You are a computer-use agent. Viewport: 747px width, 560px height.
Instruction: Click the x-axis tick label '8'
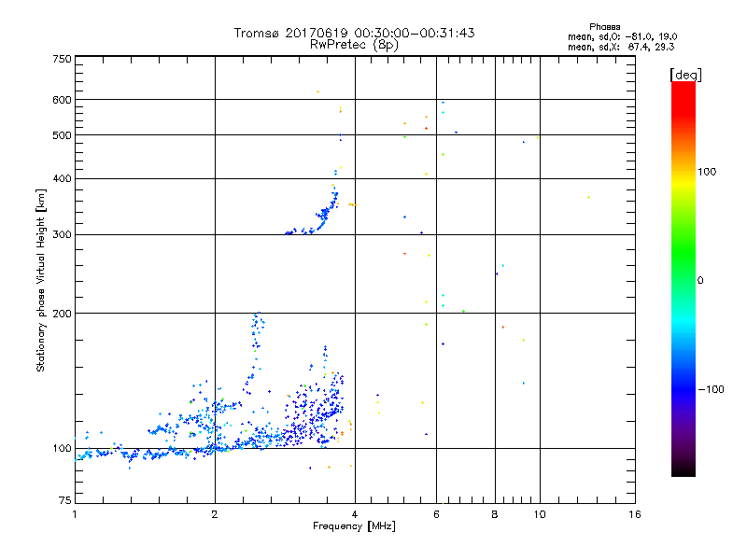(x=495, y=514)
